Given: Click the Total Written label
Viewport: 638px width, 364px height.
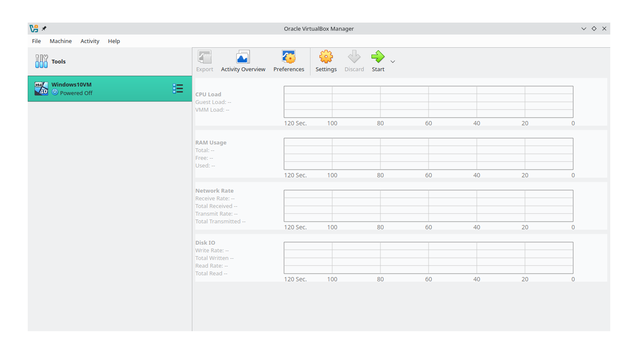Looking at the screenshot, I should 215,258.
